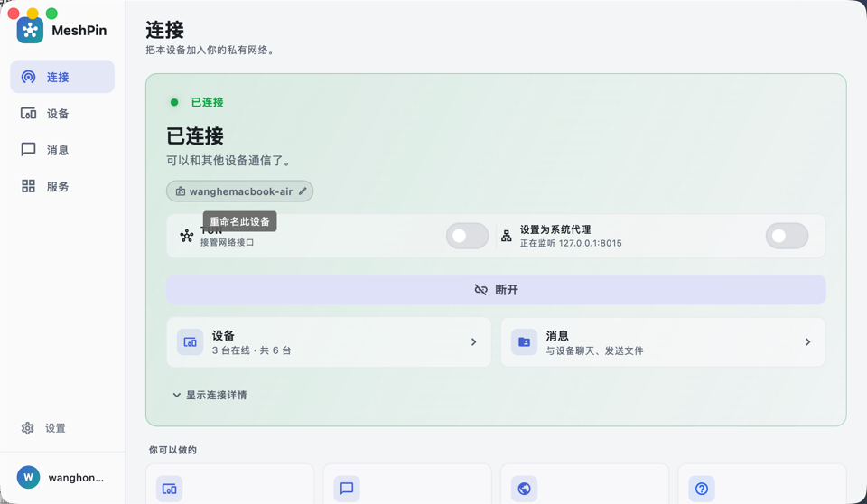Screen dimensions: 867x504
Task: Open the 设备 card showing 3 台在线
Action: click(x=329, y=342)
